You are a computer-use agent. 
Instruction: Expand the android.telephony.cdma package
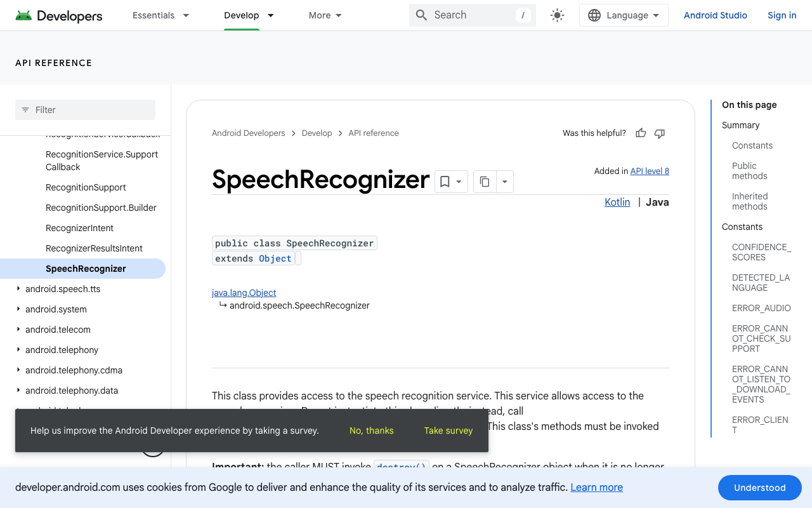18,370
